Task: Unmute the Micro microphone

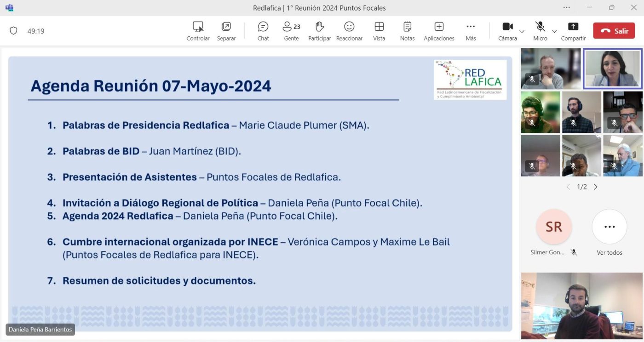Action: point(540,31)
